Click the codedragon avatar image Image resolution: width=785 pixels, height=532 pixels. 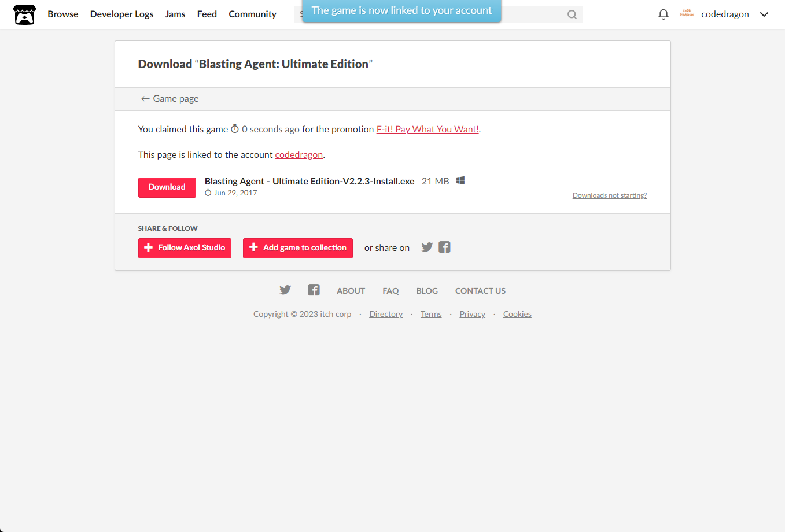687,14
